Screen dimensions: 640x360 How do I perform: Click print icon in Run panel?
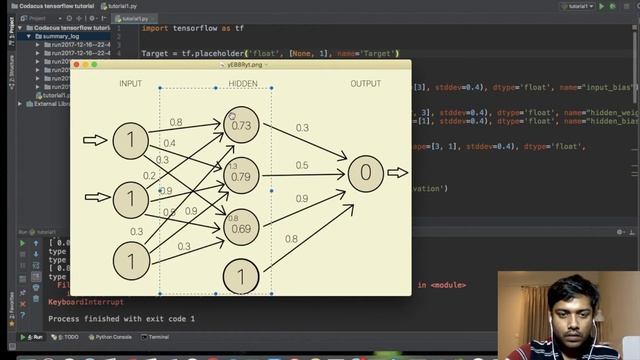36,288
